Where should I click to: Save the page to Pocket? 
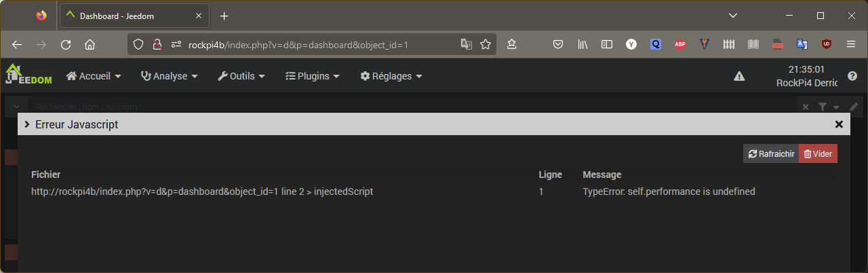click(x=558, y=44)
